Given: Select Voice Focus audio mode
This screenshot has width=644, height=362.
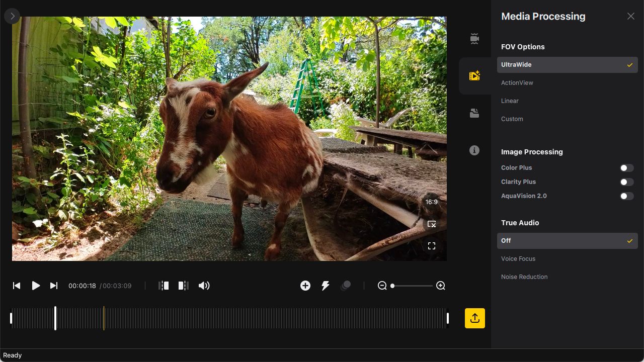Looking at the screenshot, I should pos(518,259).
